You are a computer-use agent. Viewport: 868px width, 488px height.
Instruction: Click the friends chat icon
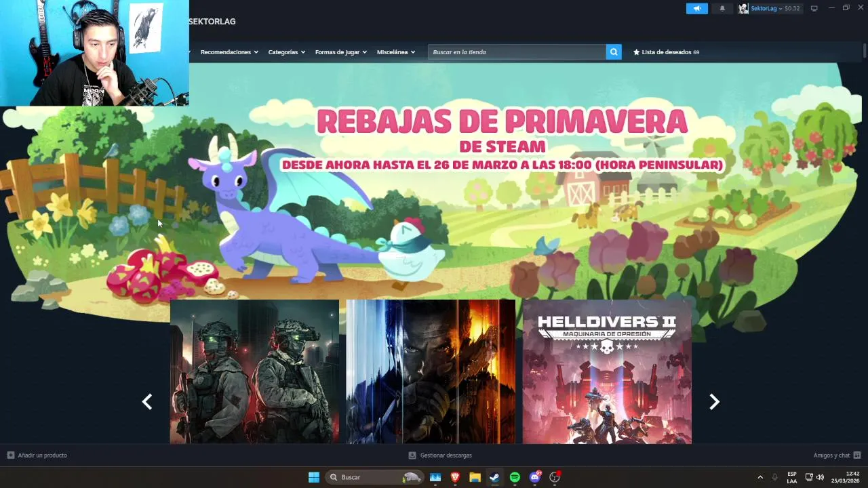(857, 455)
